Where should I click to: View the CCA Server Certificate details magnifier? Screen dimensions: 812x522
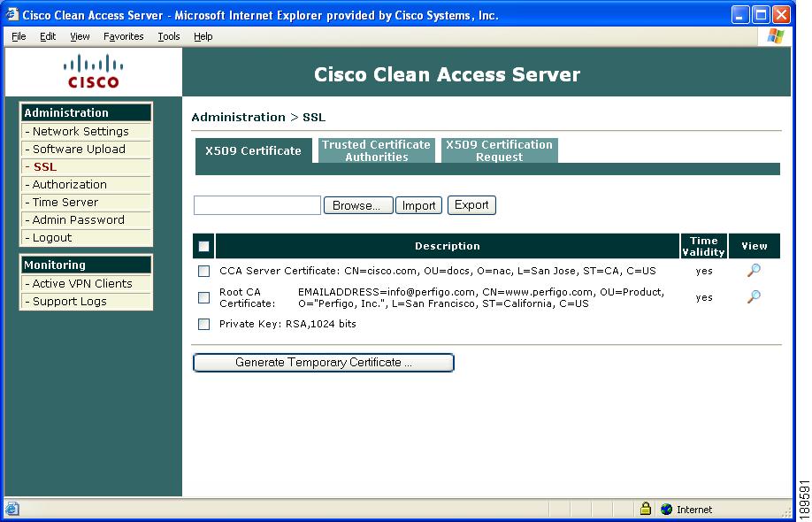[754, 270]
